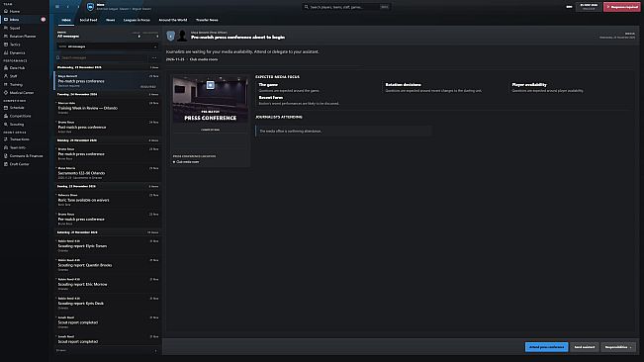
Task: Open the Post-match press conference message
Action: click(108, 128)
